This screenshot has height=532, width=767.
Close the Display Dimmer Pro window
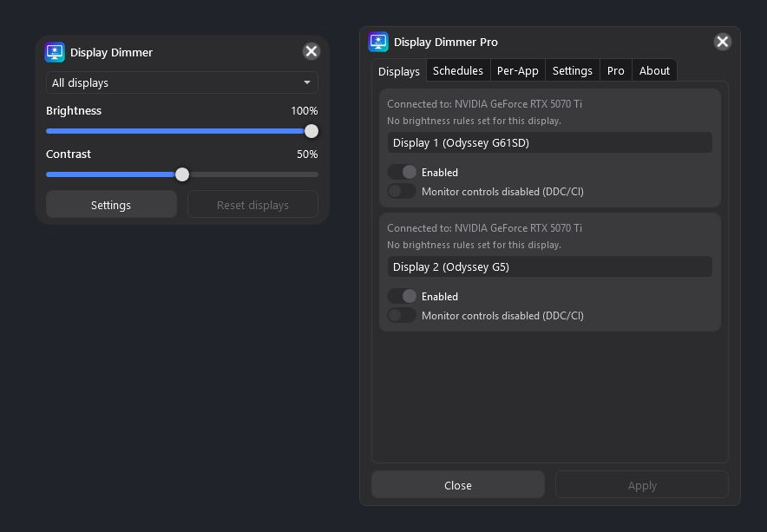pos(723,42)
